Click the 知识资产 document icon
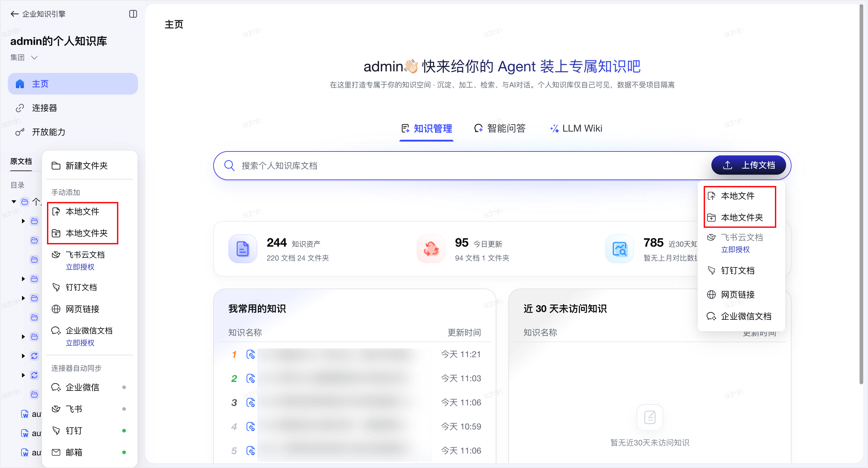The width and height of the screenshot is (868, 468). pos(243,249)
